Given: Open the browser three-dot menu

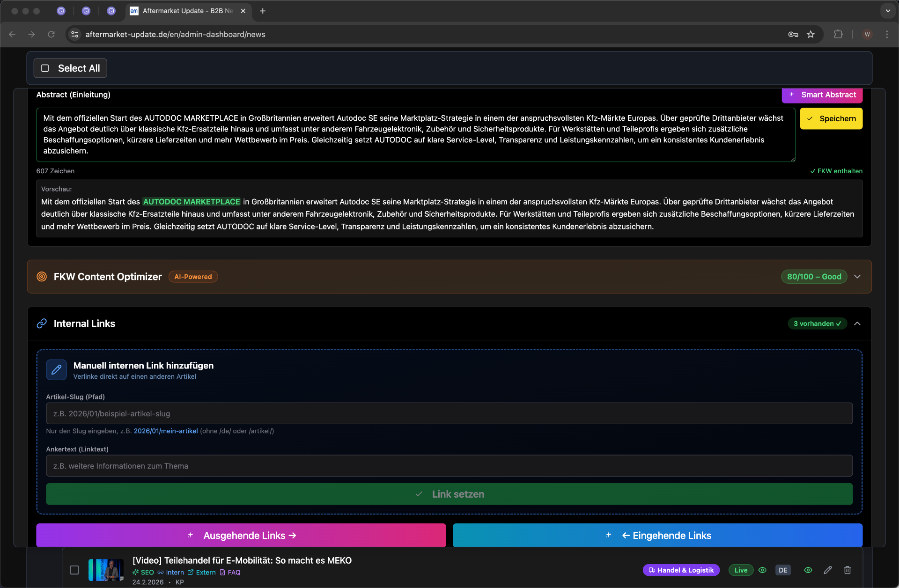Looking at the screenshot, I should [887, 34].
